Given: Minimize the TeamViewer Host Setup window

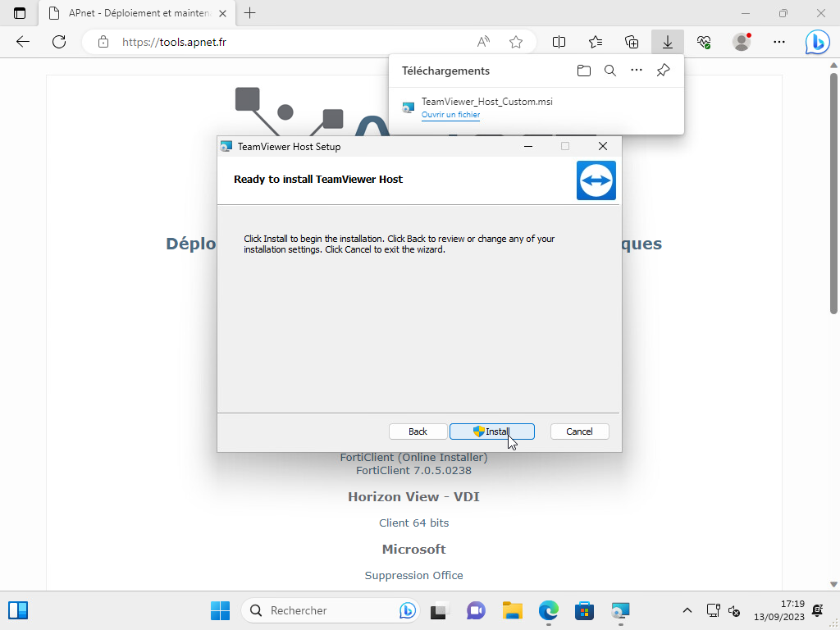Looking at the screenshot, I should (x=528, y=146).
